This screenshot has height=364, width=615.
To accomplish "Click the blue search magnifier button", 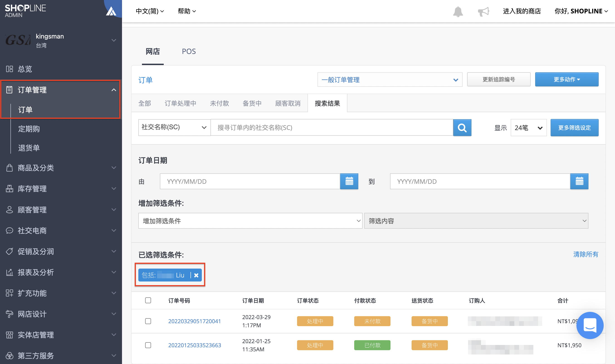I will click(462, 128).
